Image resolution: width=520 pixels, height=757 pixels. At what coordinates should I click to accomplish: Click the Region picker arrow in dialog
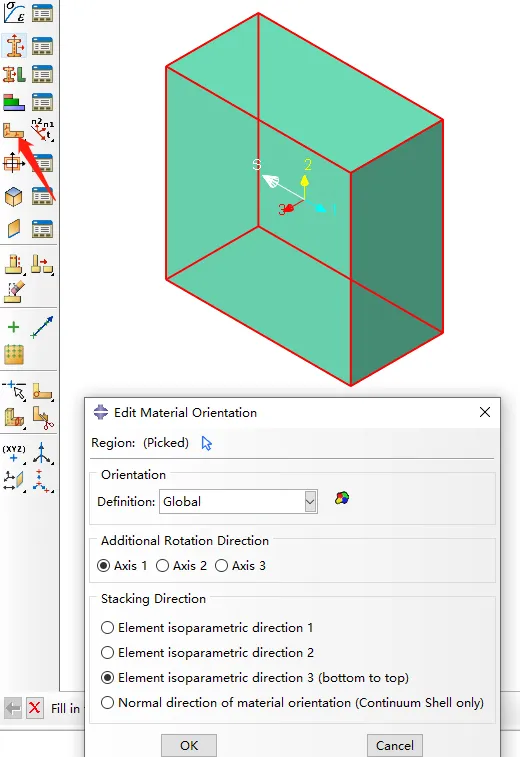[x=207, y=443]
